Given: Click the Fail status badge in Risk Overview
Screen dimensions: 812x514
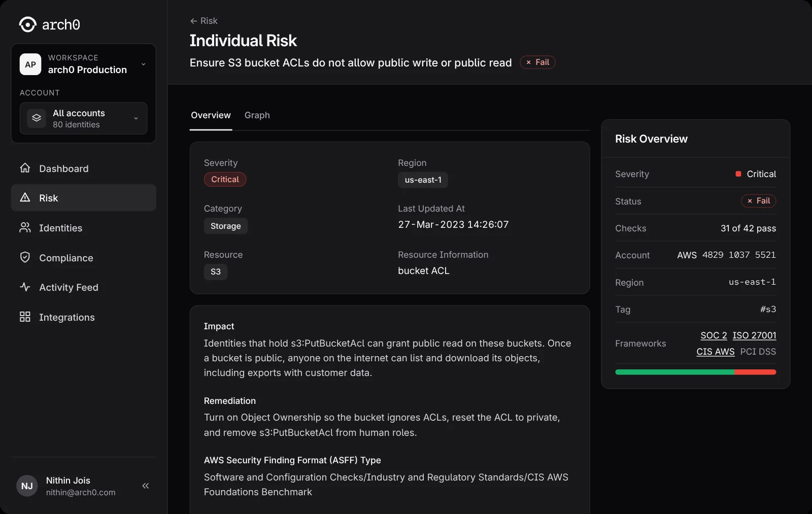Looking at the screenshot, I should tap(759, 201).
